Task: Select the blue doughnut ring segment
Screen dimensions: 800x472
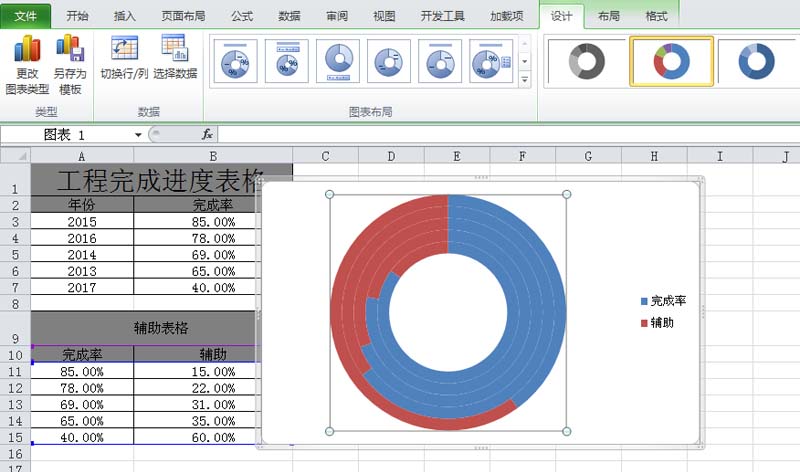Action: tap(536, 306)
